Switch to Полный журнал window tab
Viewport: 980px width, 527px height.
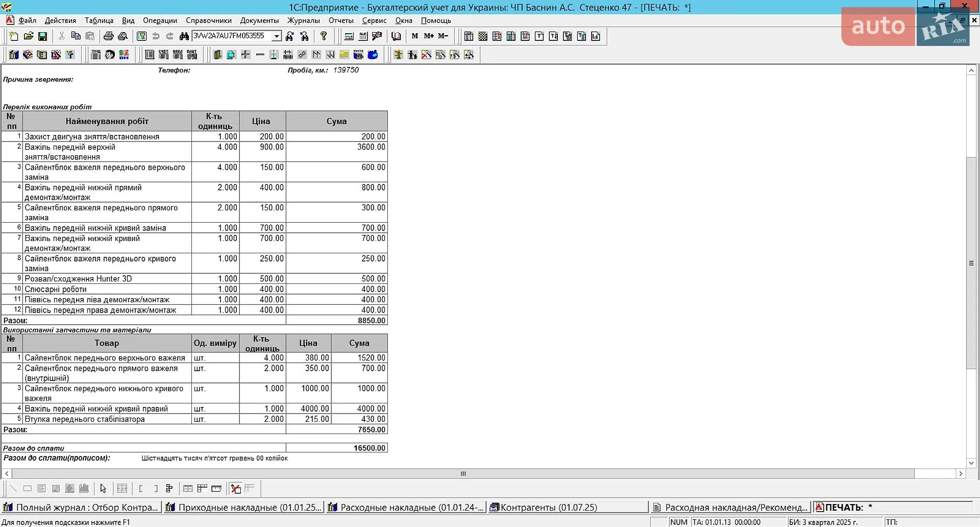click(x=82, y=507)
